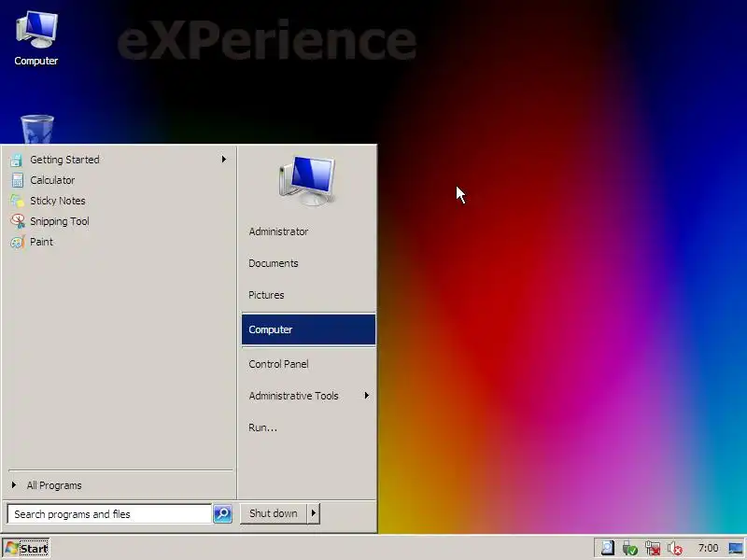This screenshot has height=560, width=747.
Task: Click the Show desktop icon in tray
Action: [x=736, y=548]
